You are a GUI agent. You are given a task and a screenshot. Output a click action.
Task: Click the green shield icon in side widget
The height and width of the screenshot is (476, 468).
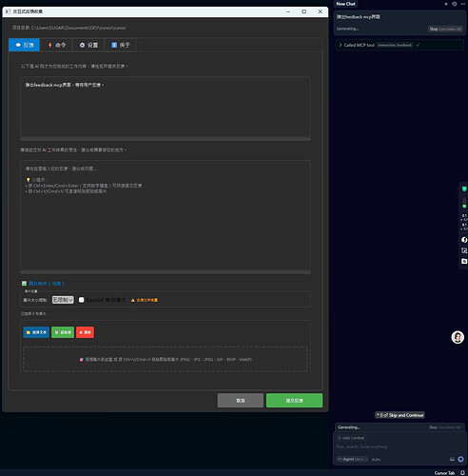click(x=464, y=188)
